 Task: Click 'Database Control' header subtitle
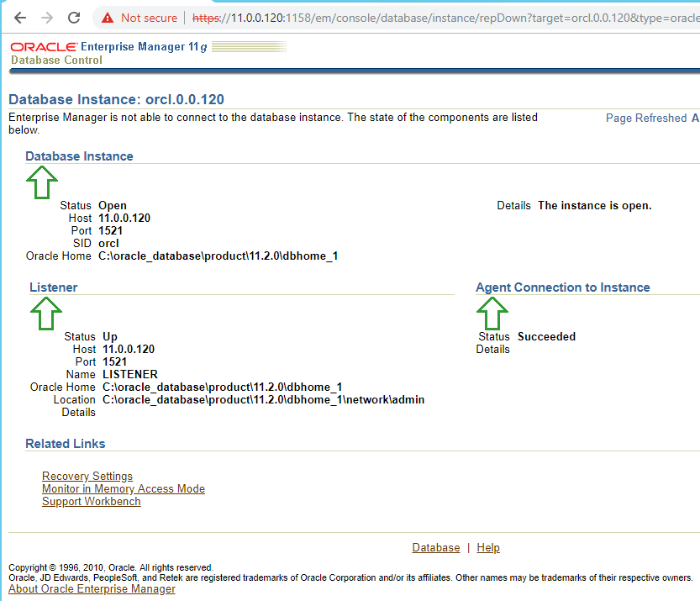pyautogui.click(x=56, y=60)
